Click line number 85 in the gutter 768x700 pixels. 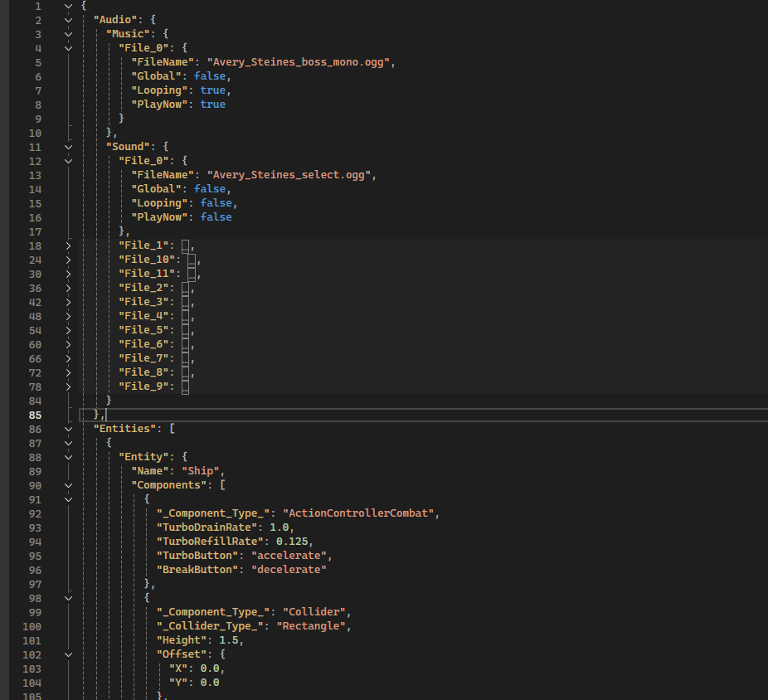pyautogui.click(x=35, y=415)
